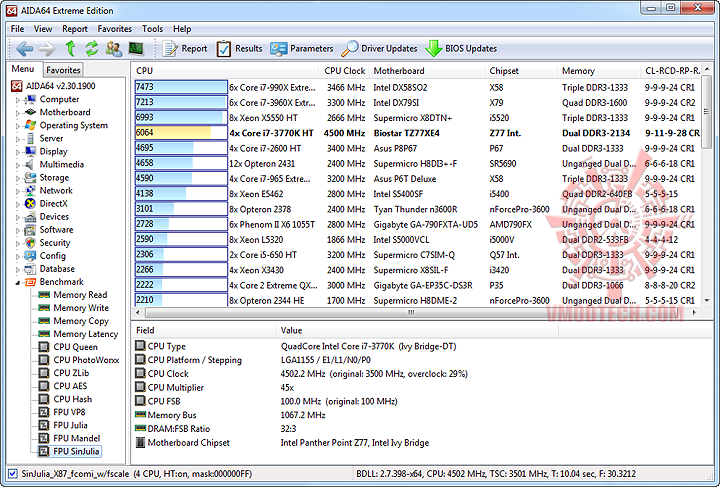This screenshot has height=487, width=720.
Task: Sort by the Chipset column header
Action: (x=521, y=71)
